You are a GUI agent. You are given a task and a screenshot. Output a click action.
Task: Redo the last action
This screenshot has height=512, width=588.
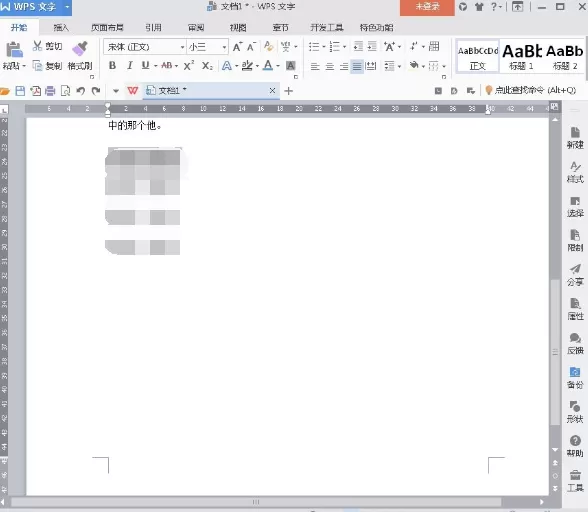coord(96,91)
